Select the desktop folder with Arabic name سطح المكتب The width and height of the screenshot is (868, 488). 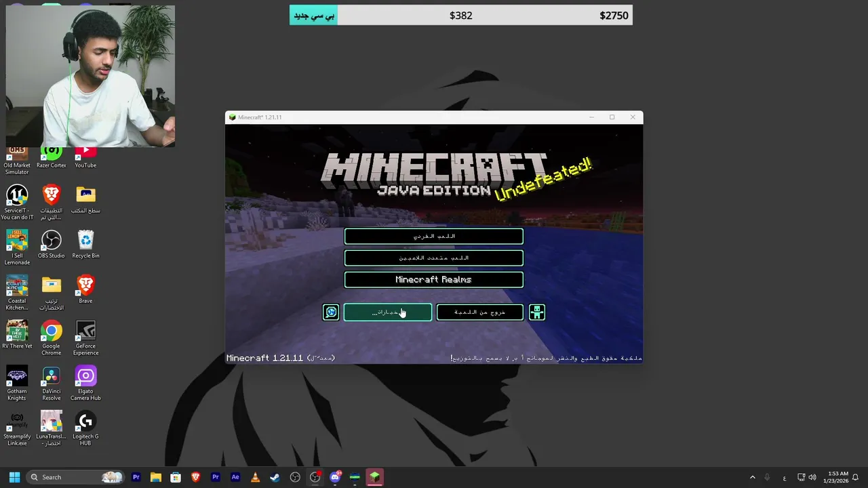pos(85,199)
